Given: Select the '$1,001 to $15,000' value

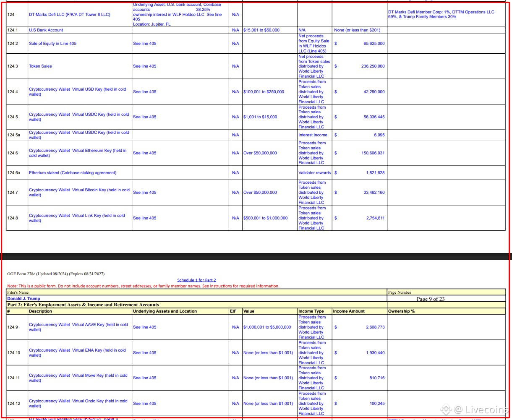Looking at the screenshot, I should 260,117.
